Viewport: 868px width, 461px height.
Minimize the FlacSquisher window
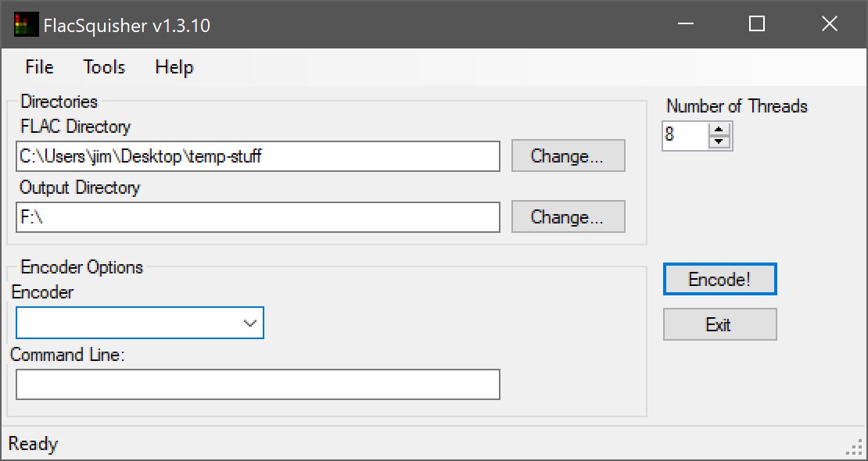[684, 25]
